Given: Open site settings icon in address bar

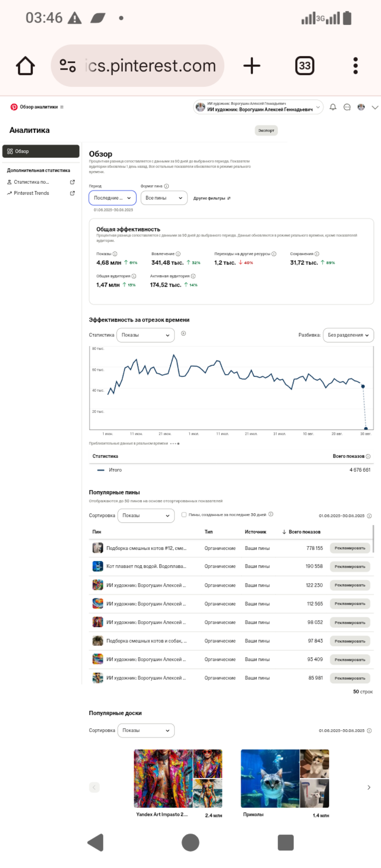Looking at the screenshot, I should point(67,65).
